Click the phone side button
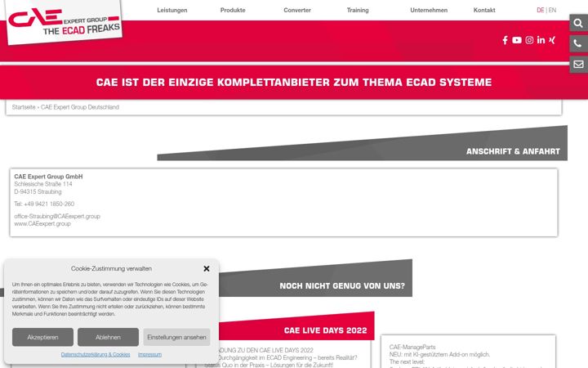The height and width of the screenshot is (368, 588). coord(578,44)
